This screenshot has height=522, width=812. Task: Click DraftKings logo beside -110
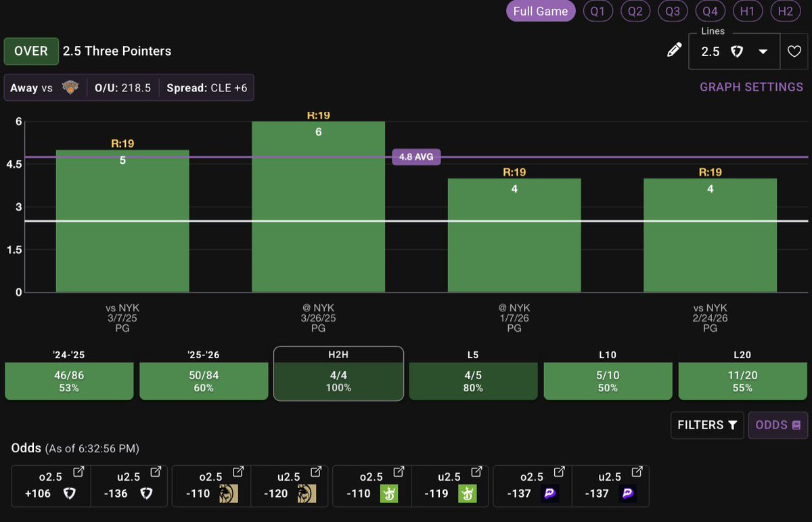click(x=388, y=494)
